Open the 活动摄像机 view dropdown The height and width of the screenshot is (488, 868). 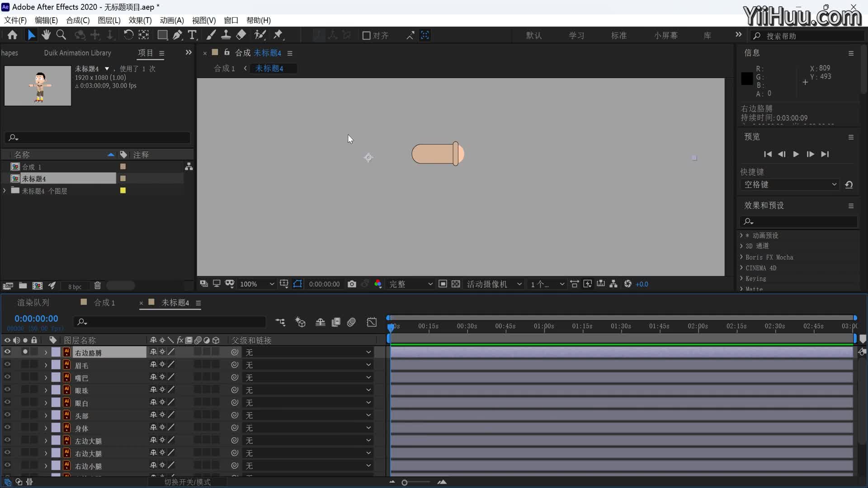[494, 284]
